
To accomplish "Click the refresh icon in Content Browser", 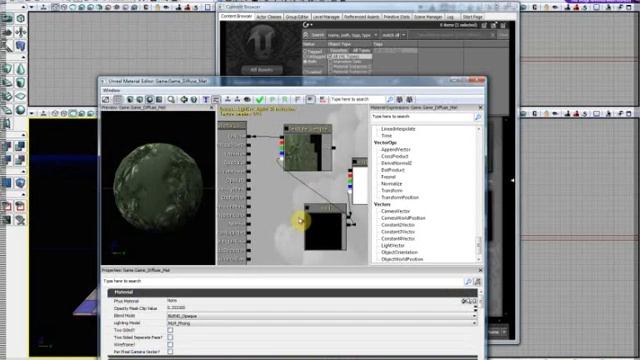I will [306, 25].
